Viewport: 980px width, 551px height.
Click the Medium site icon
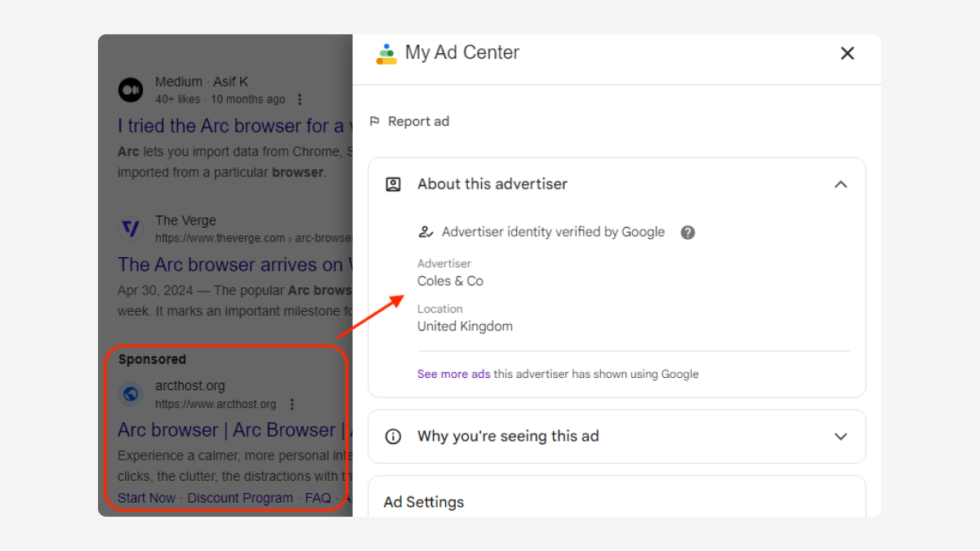coord(131,90)
